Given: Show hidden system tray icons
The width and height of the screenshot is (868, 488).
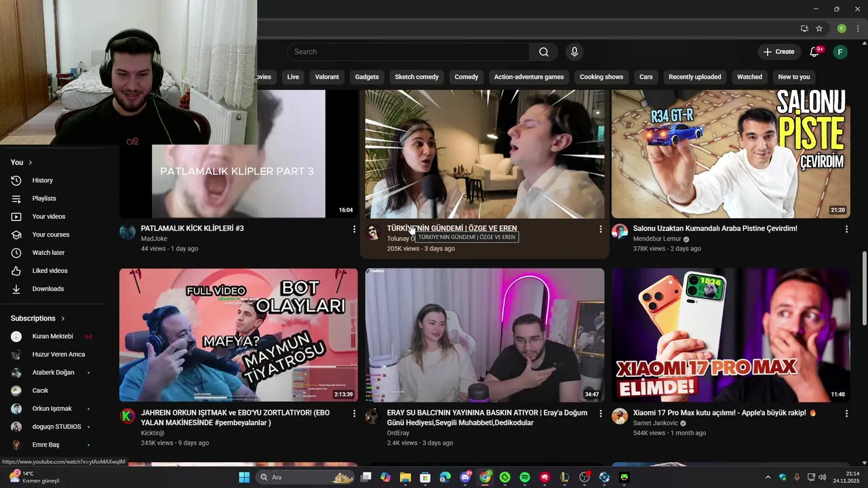Looking at the screenshot, I should tap(768, 477).
